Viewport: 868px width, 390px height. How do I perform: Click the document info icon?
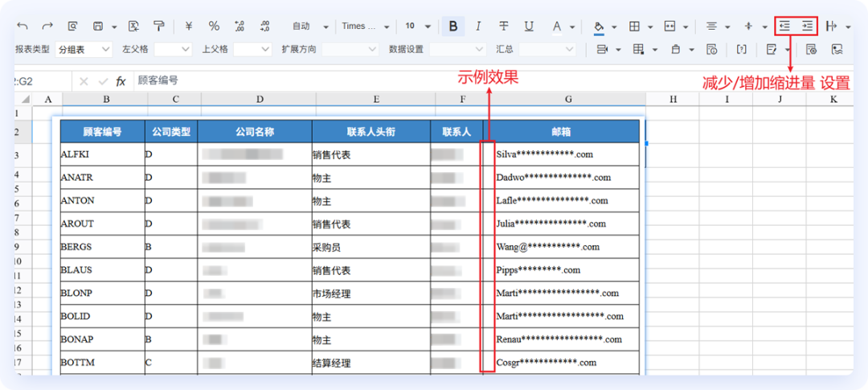pos(712,49)
